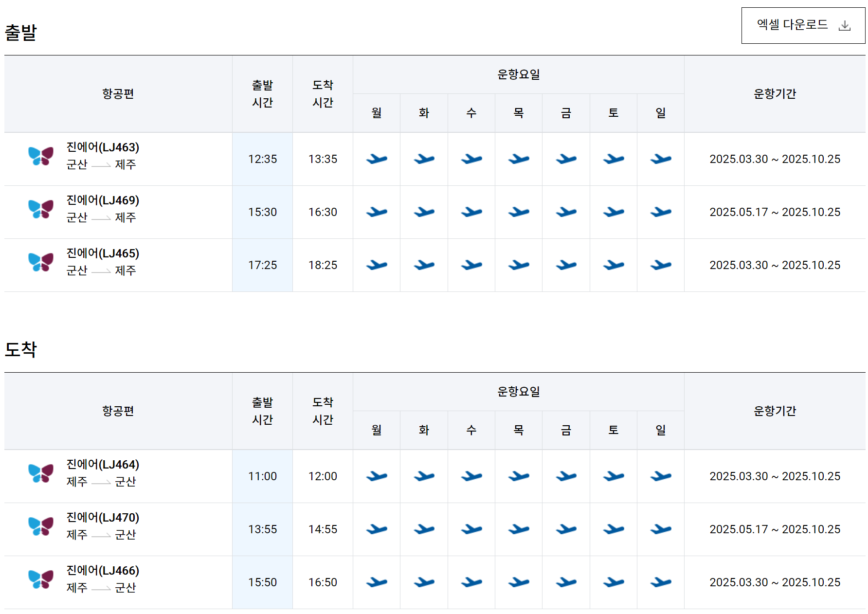Click the Tuesday plane icon for LJ469
The width and height of the screenshot is (868, 614).
coord(424,212)
